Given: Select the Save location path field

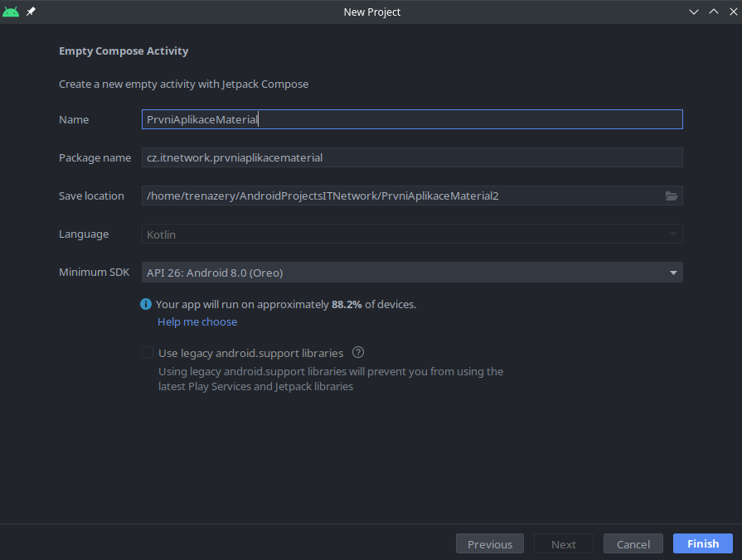Looking at the screenshot, I should [398, 196].
